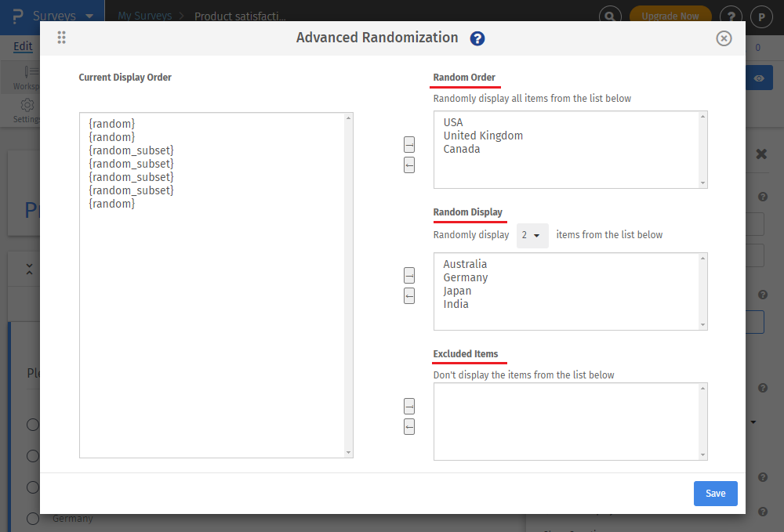Click the Upgrade Now button

point(670,16)
